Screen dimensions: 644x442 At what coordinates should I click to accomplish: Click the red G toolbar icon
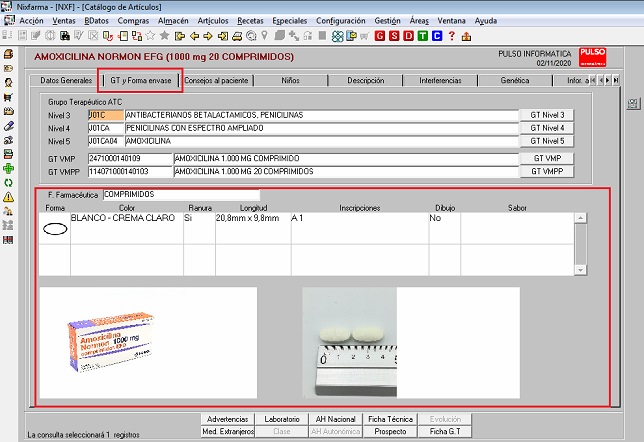pyautogui.click(x=380, y=36)
